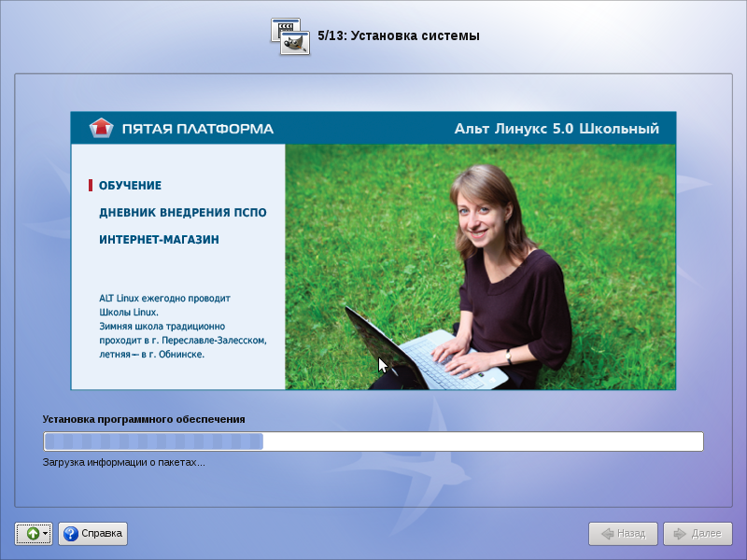Select the ИНТЕРНЕТ-МАГАЗИН banner item

[x=159, y=240]
